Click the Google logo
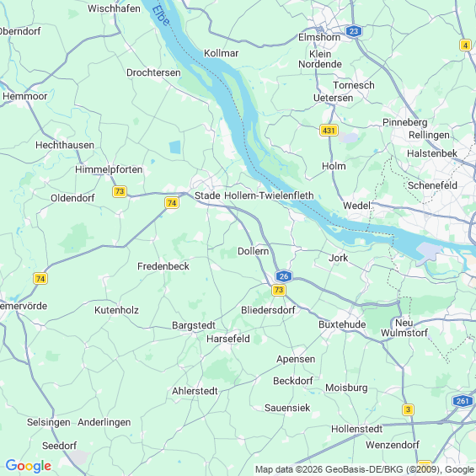This screenshot has width=476, height=476. tap(29, 466)
